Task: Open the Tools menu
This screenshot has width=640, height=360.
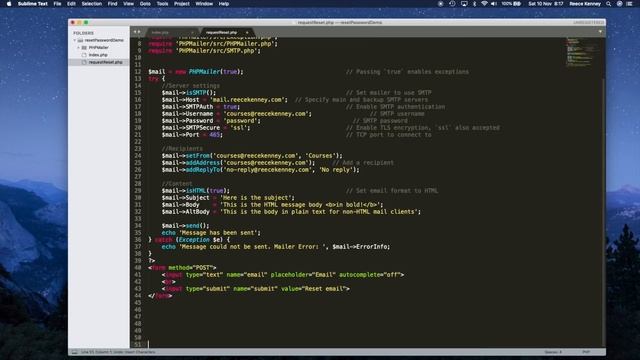Action: click(162, 4)
